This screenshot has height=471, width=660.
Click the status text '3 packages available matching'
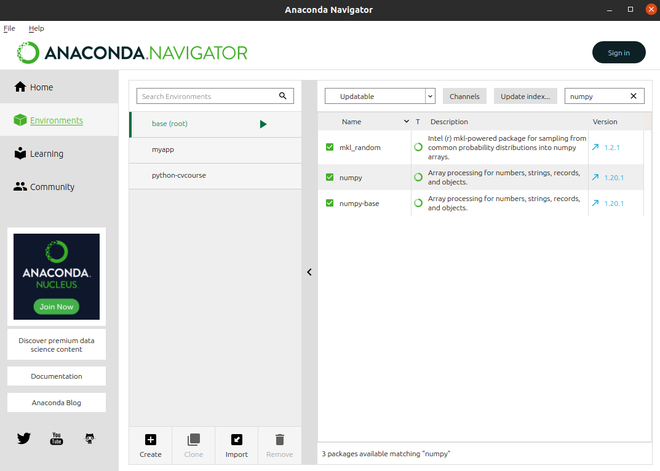[386, 454]
